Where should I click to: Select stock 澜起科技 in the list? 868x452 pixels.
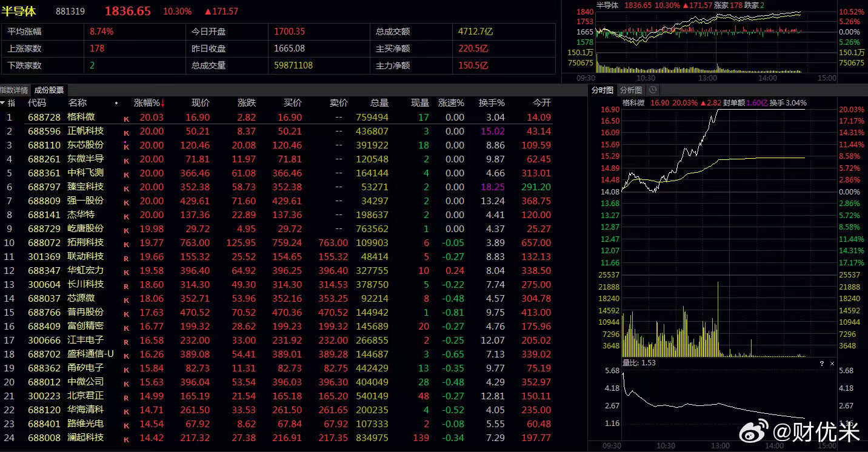click(85, 437)
